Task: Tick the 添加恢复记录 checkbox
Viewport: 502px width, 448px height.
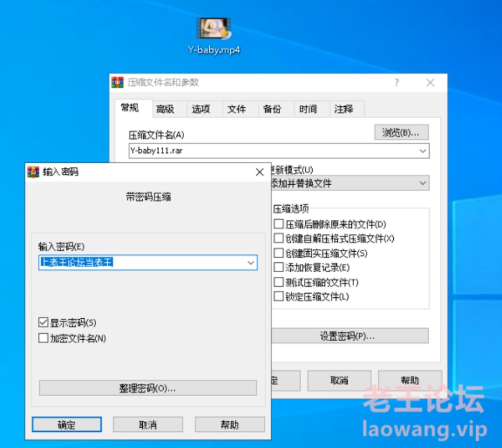Action: click(x=279, y=268)
